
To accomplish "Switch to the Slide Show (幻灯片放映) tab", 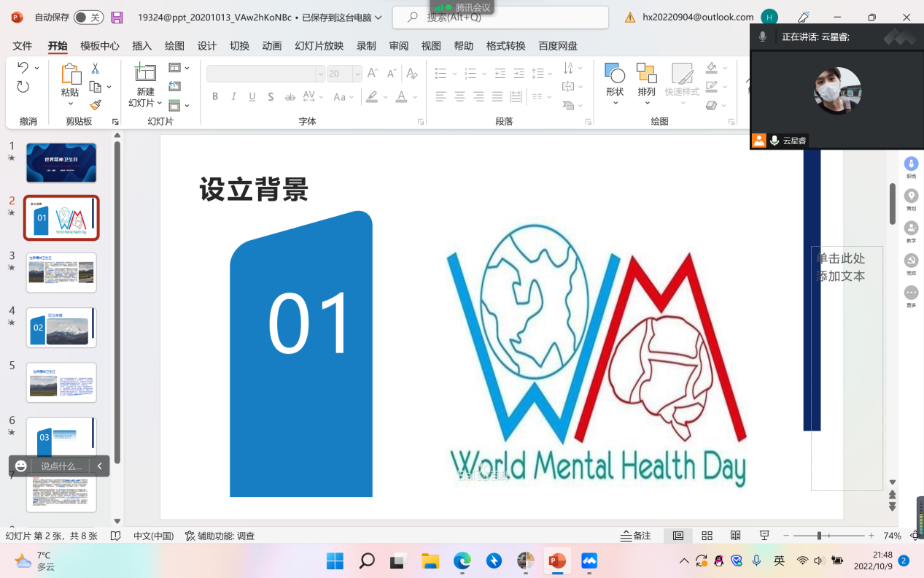I will click(x=319, y=46).
